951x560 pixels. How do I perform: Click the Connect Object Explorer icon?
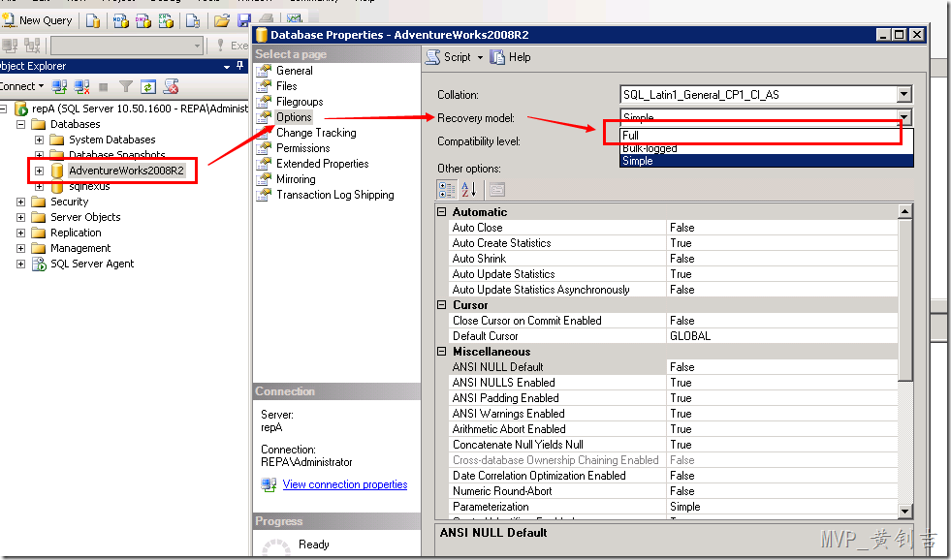coord(59,86)
